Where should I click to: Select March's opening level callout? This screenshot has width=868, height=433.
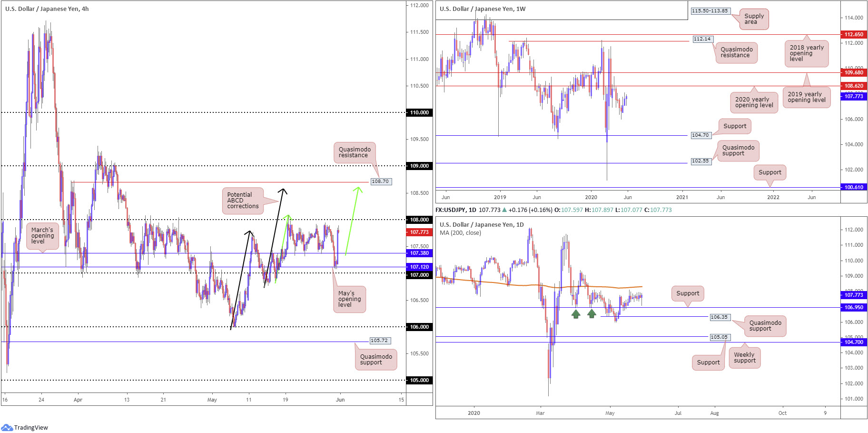click(x=42, y=236)
